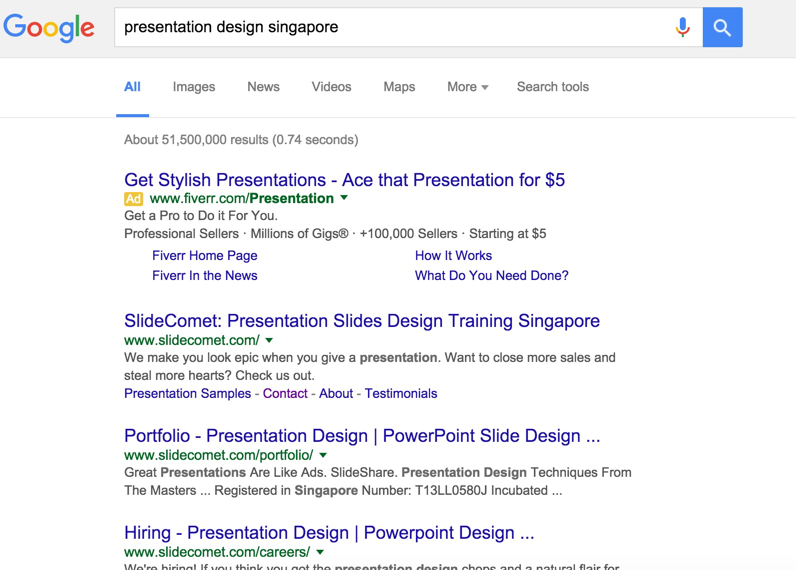796x570 pixels.
Task: Open the Fiverr Home Page sitelink
Action: pyautogui.click(x=205, y=255)
